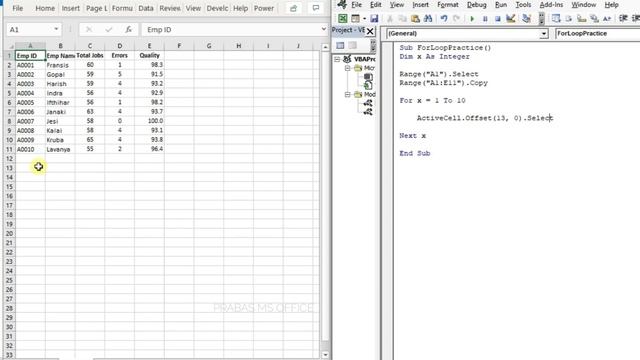Open the VBA Format menu

(448, 5)
